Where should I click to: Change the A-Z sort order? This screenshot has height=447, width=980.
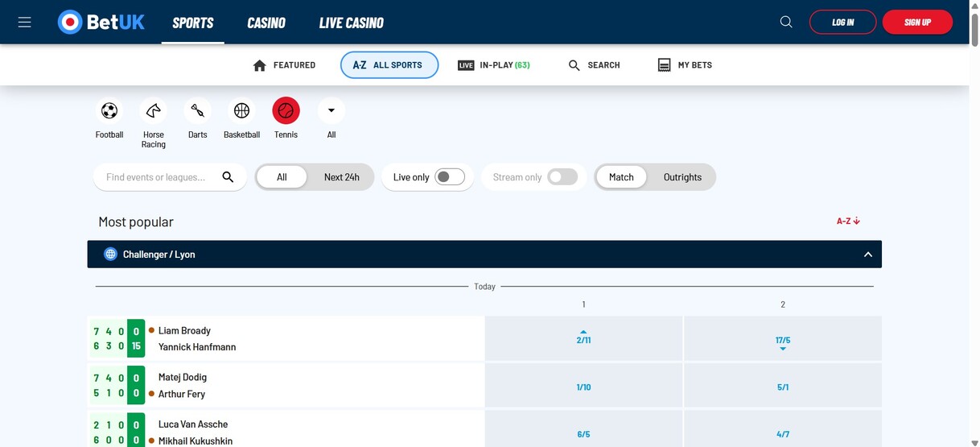coord(848,221)
